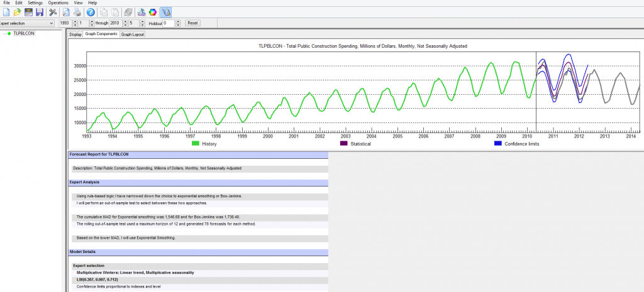Increase the Holdout value spinner
Screen dimensions: 644x292
[x=178, y=22]
